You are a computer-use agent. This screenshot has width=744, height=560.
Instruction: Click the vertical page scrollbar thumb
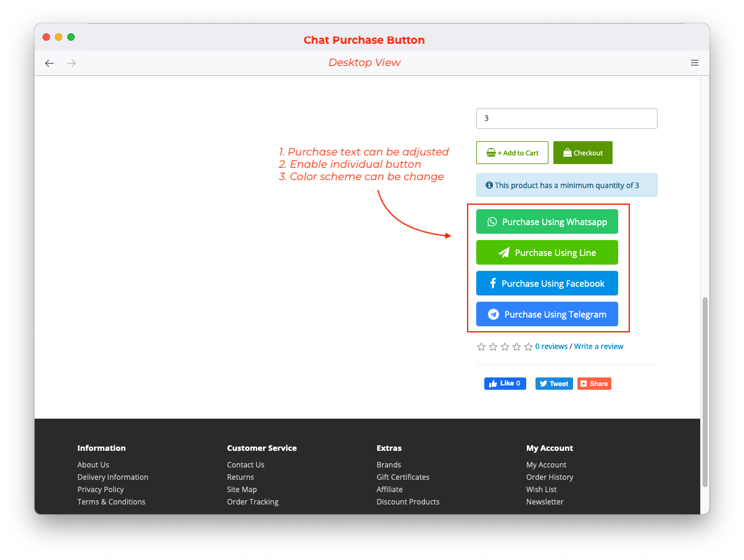(x=705, y=392)
